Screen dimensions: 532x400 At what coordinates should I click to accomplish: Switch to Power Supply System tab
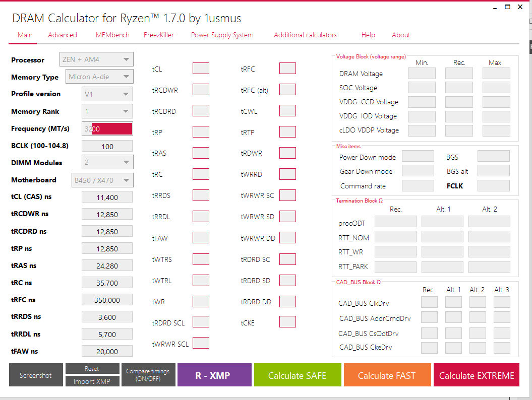(x=222, y=35)
